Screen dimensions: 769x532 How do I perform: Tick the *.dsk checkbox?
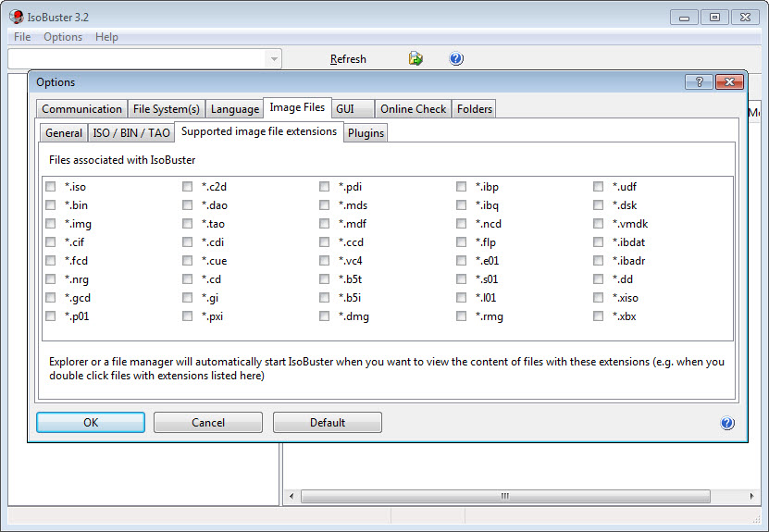pyautogui.click(x=599, y=205)
